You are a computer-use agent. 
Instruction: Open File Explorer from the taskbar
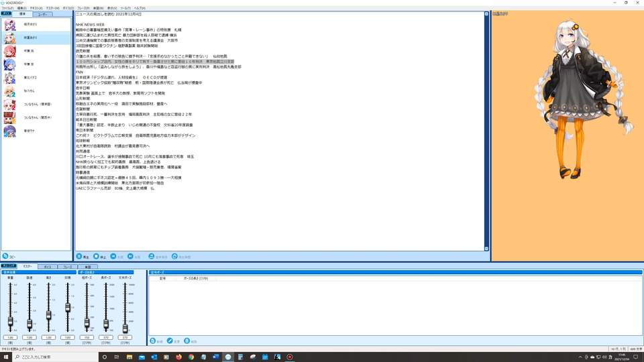click(129, 357)
